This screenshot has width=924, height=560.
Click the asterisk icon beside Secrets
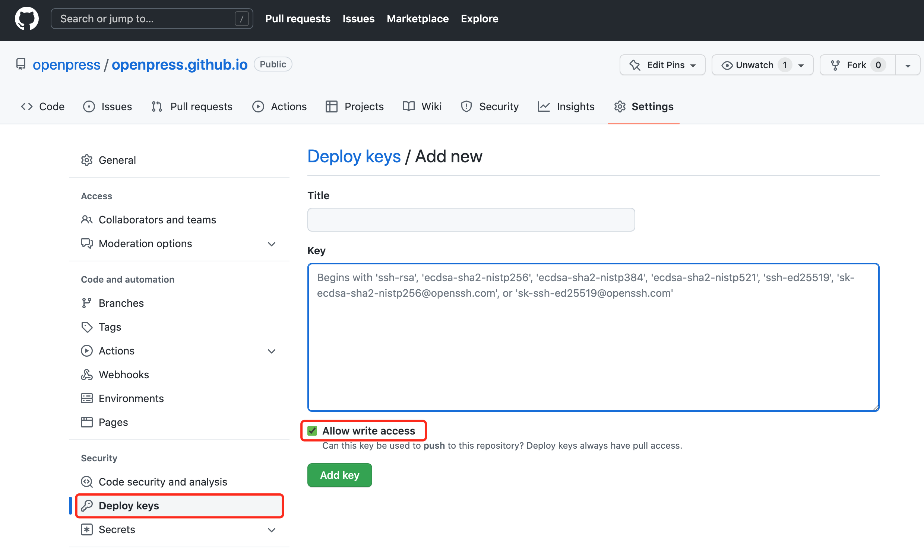click(86, 529)
